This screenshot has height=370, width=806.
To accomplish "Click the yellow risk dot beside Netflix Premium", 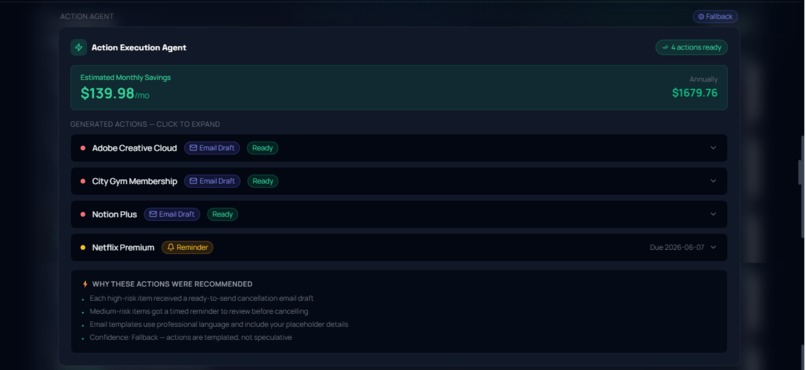I will tap(83, 247).
